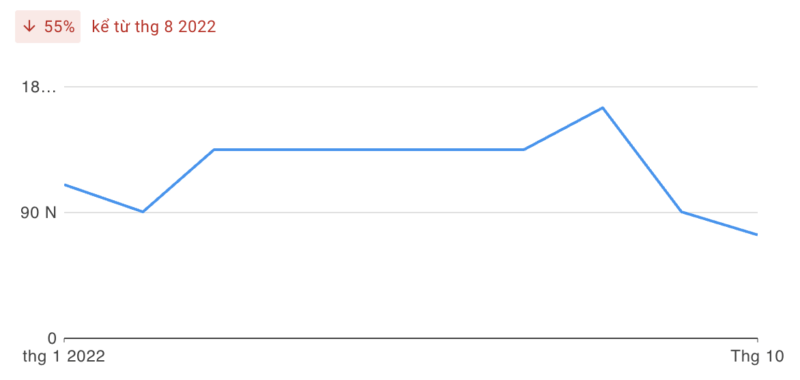Click the middle of the flat blue line segment
The image size is (800, 380).
coord(369,149)
